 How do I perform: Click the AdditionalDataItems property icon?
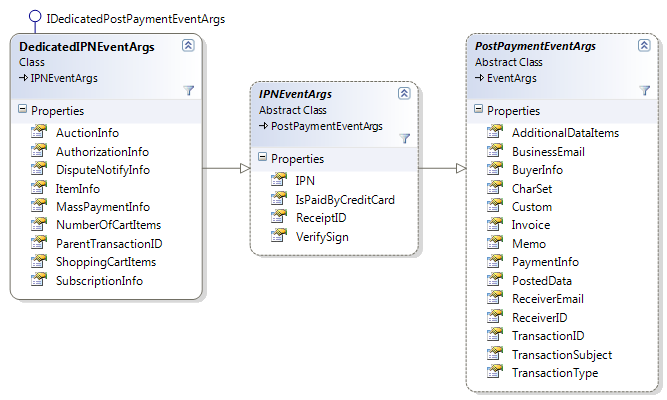pos(495,132)
